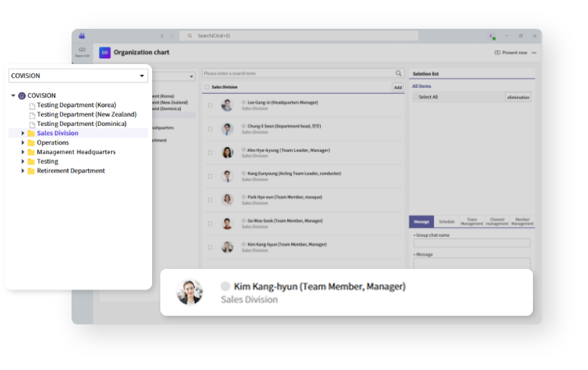Click the Retirement Department folder icon
This screenshot has width=588, height=370.
coord(31,171)
